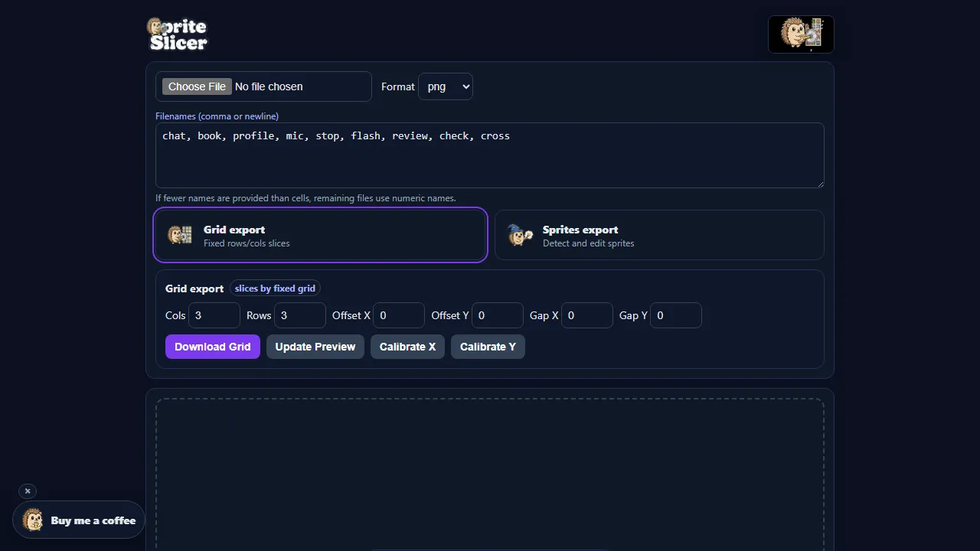Screen dimensions: 980x551
Task: Click the Download Grid button
Action: tap(212, 347)
